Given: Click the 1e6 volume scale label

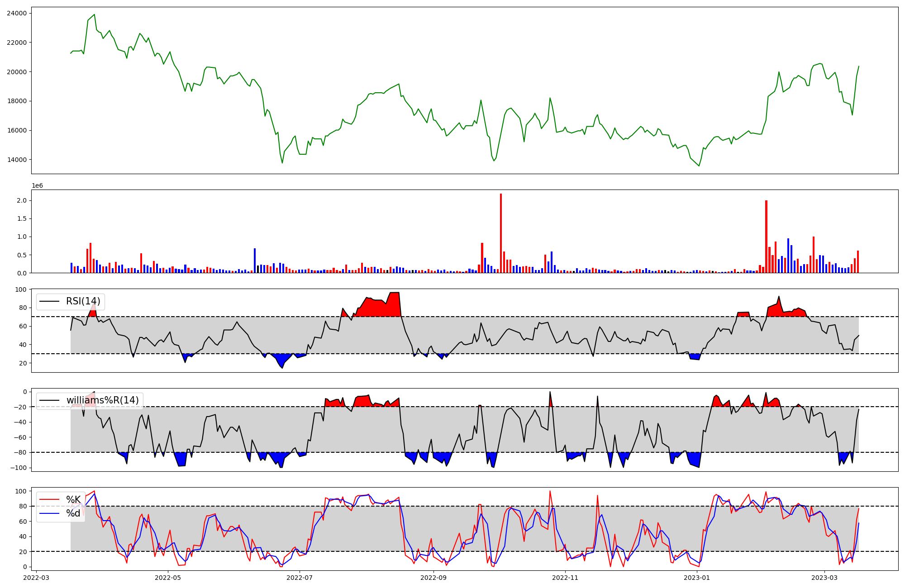Looking at the screenshot, I should point(37,185).
